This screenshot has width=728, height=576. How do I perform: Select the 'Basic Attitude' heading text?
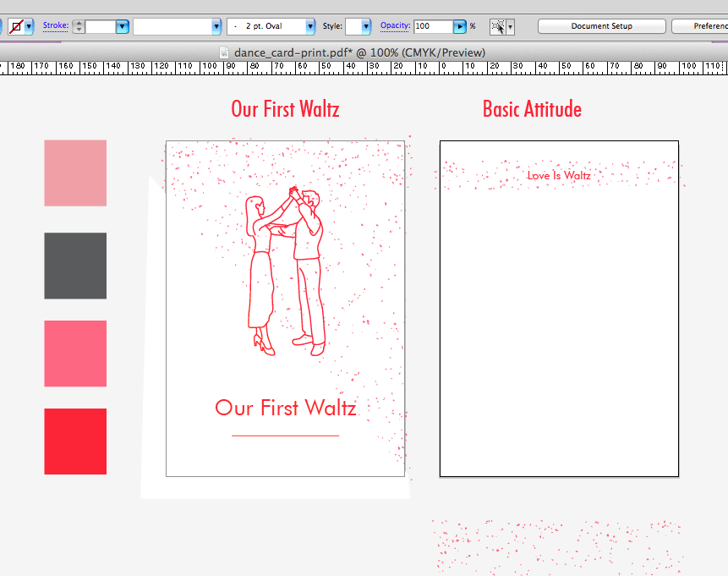(532, 109)
